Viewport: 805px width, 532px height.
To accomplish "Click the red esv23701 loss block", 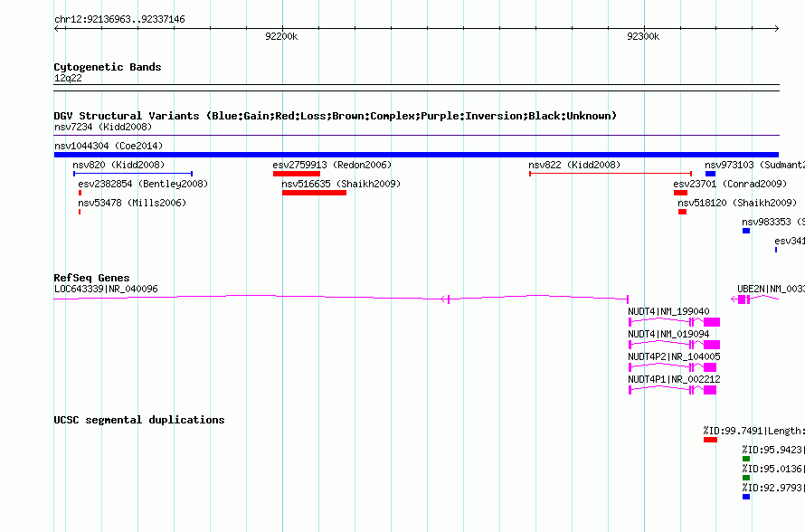I will click(x=681, y=193).
